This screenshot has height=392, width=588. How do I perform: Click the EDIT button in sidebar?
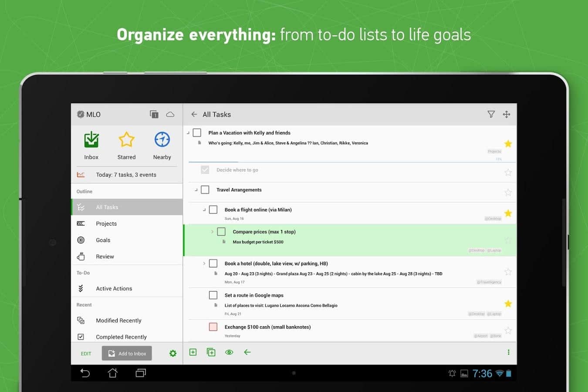(x=86, y=354)
